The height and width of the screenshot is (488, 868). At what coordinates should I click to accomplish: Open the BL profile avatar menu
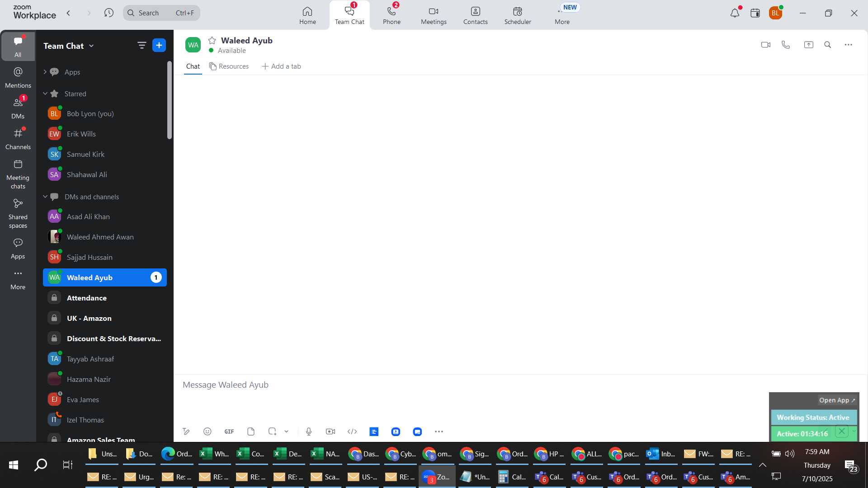pos(775,13)
